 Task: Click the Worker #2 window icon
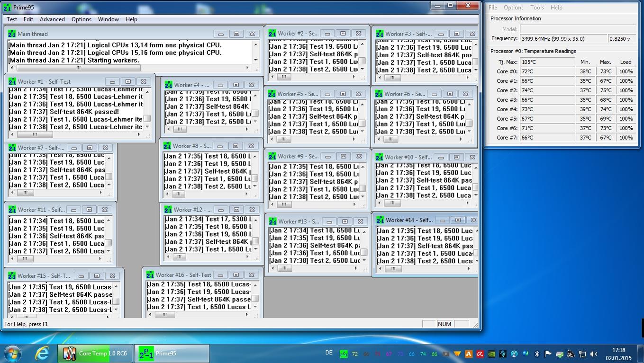272,33
